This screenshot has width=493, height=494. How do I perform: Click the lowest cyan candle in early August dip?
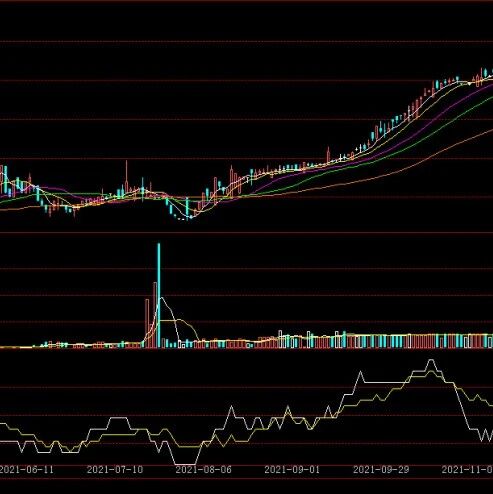[187, 207]
